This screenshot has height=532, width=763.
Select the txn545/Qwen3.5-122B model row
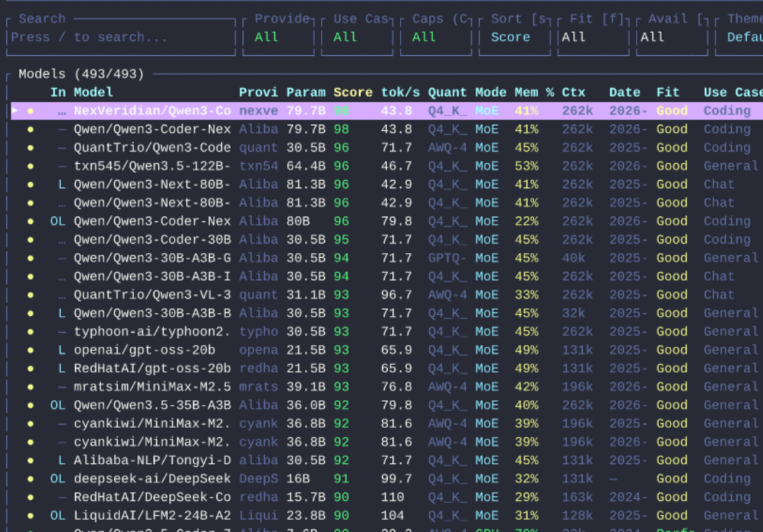tap(384, 167)
